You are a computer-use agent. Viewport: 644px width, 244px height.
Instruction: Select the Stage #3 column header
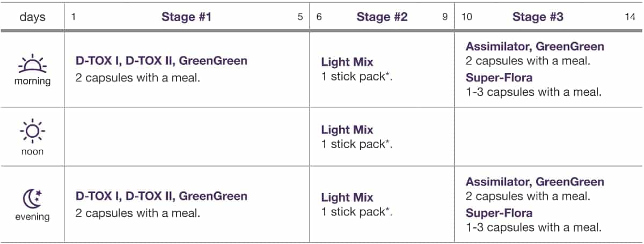point(538,17)
